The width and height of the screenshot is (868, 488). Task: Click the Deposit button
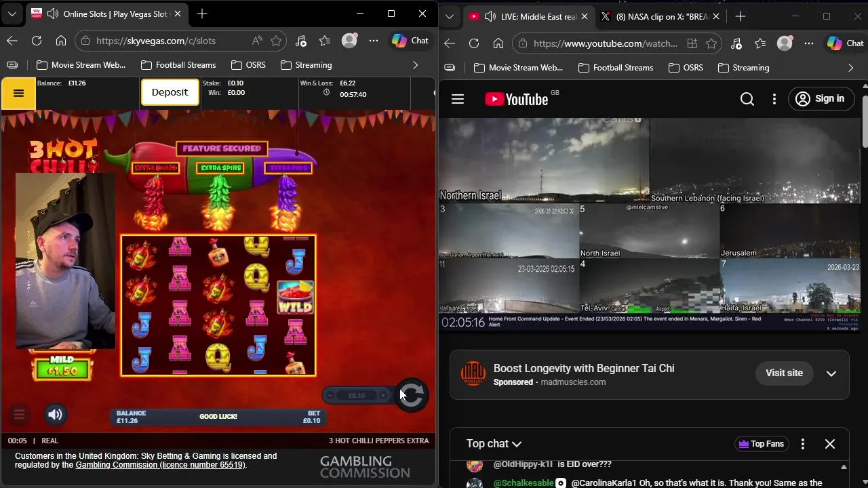pyautogui.click(x=170, y=92)
